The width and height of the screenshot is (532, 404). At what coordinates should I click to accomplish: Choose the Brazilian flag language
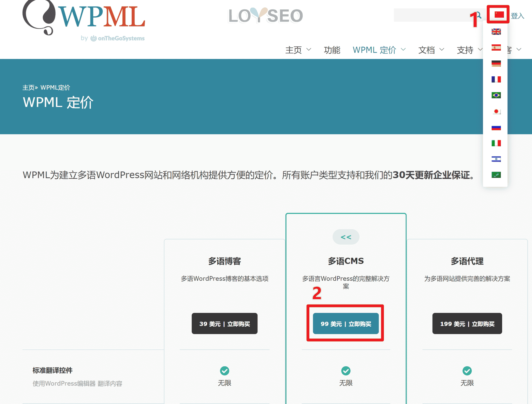pyautogui.click(x=496, y=95)
